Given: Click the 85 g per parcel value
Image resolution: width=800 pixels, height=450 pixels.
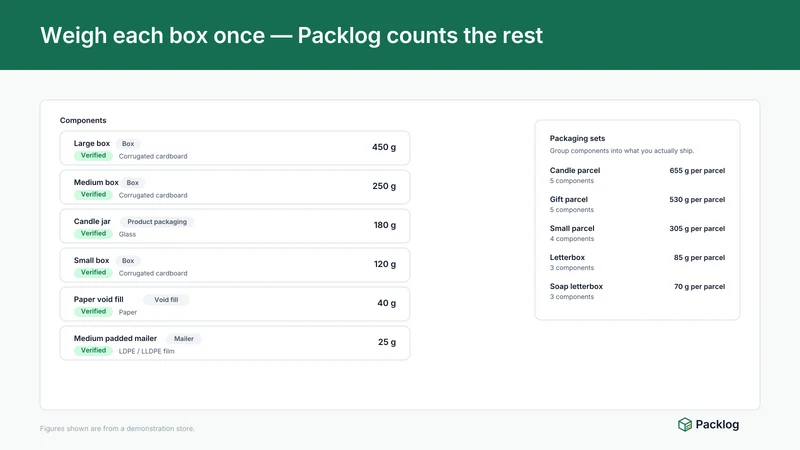Looking at the screenshot, I should tap(699, 258).
